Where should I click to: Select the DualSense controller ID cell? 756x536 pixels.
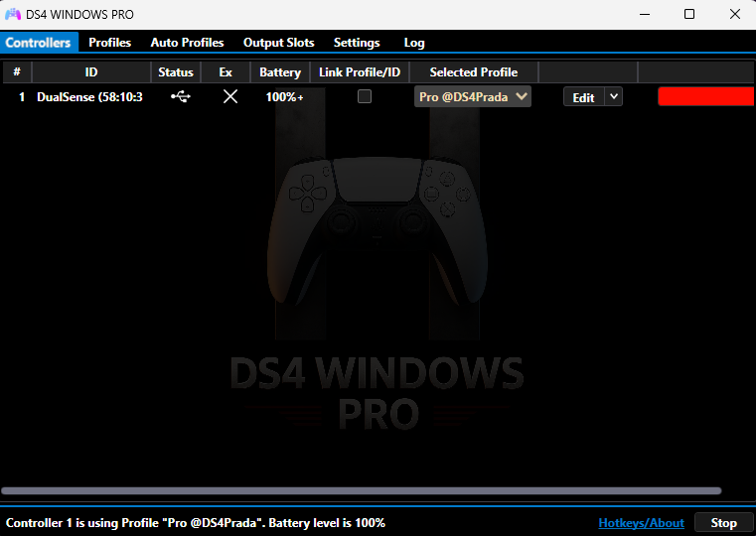tap(89, 97)
